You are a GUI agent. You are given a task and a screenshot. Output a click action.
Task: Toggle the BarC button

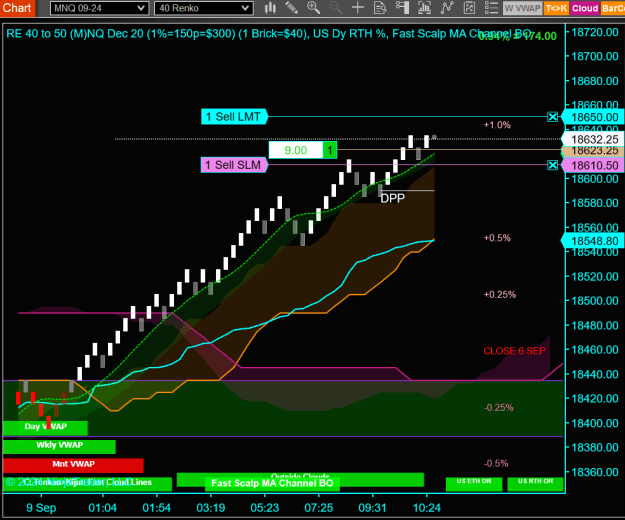click(x=613, y=8)
